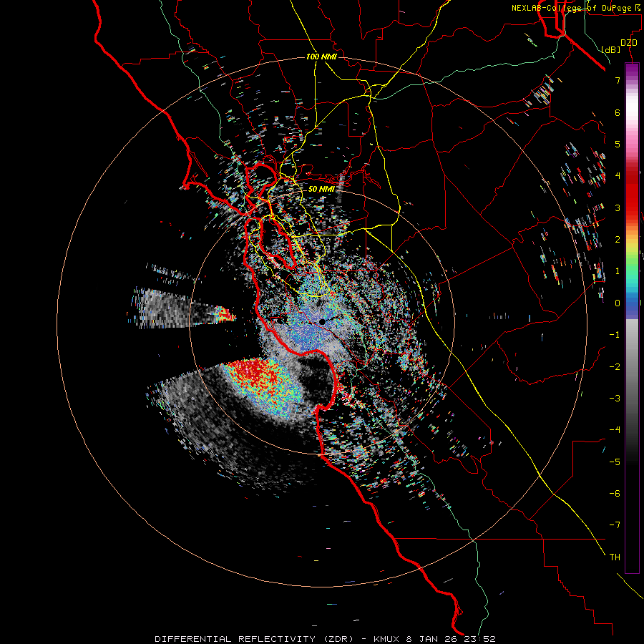Click the '50 NMI' range ring label
Viewport: 644px width, 644px height.
[x=321, y=189]
